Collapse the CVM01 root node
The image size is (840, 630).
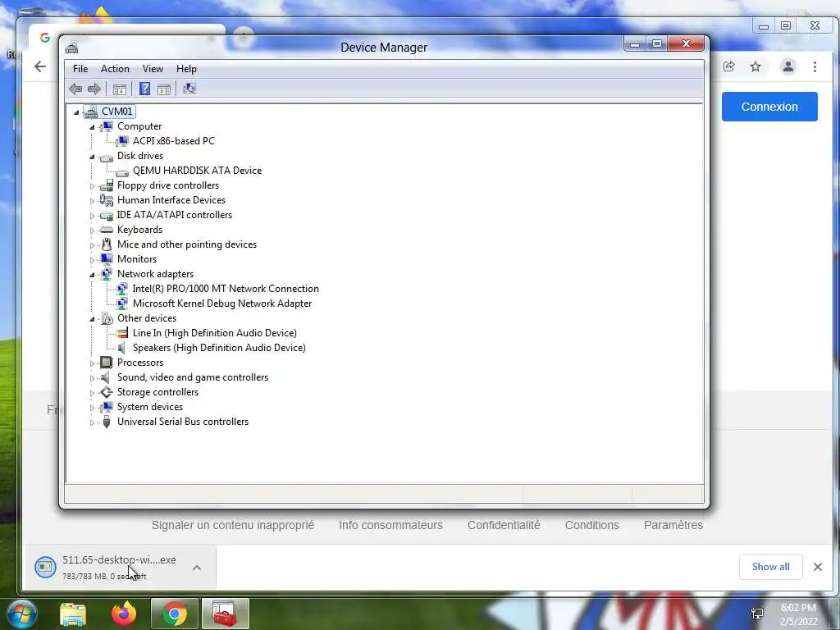click(x=76, y=112)
